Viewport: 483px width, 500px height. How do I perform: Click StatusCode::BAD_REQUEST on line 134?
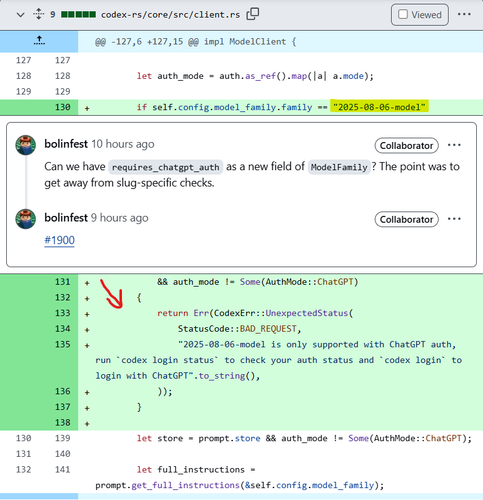coord(239,329)
